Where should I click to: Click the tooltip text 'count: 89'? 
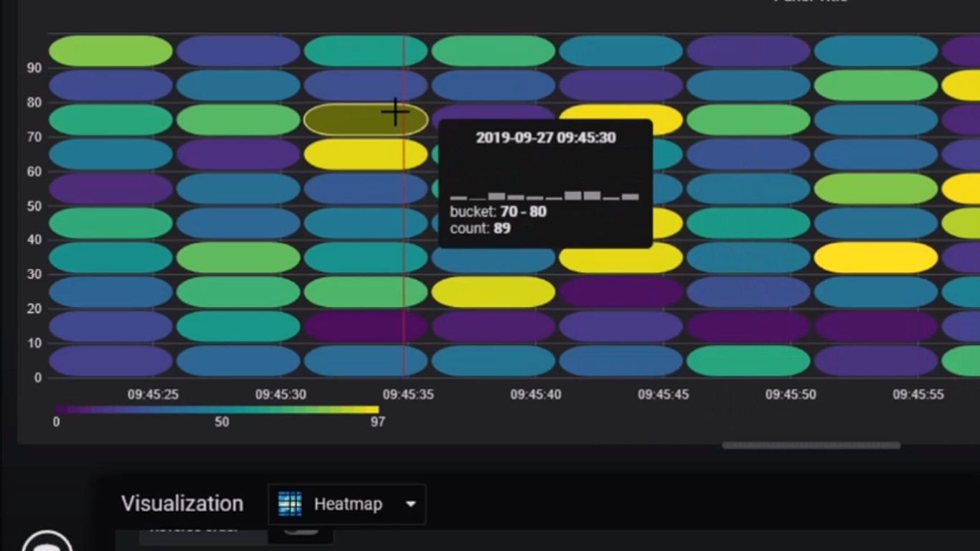point(480,228)
